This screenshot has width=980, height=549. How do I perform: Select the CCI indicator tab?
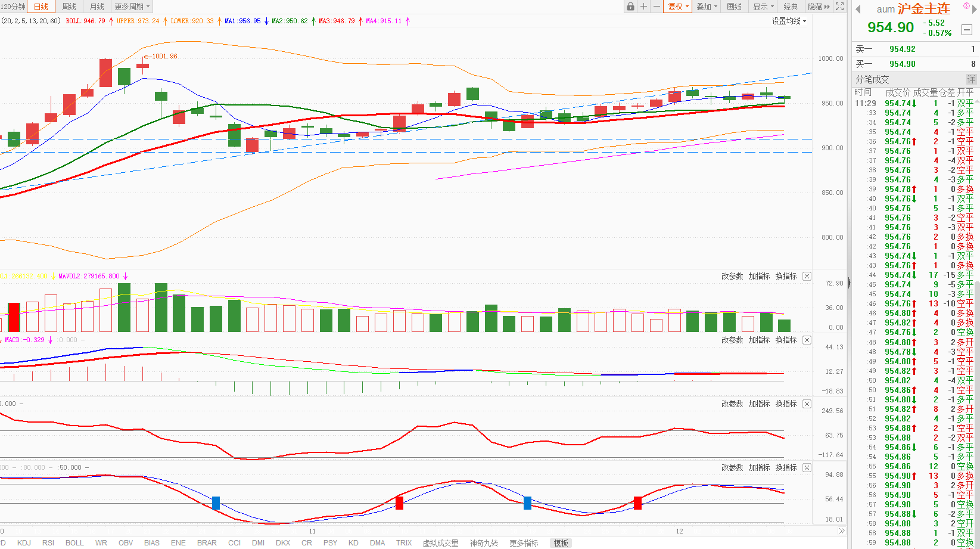point(235,543)
